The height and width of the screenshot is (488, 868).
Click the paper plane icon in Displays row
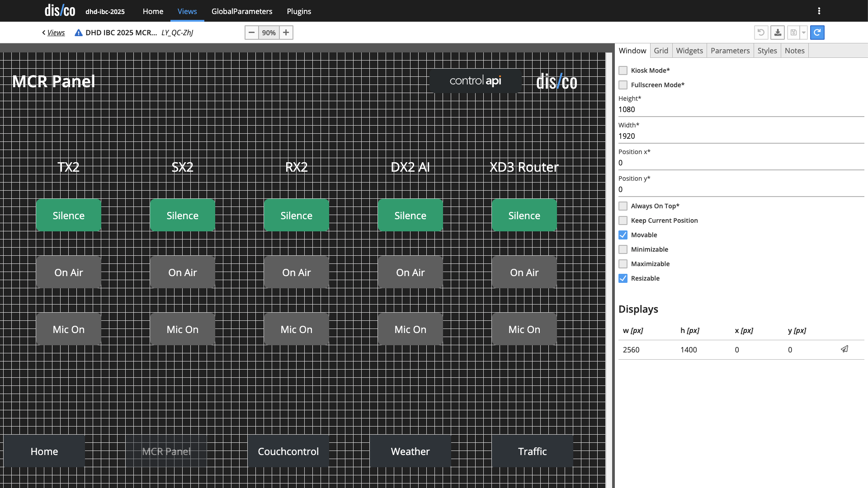pyautogui.click(x=844, y=349)
